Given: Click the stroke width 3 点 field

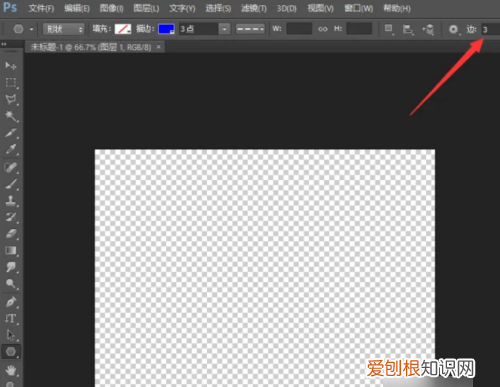Looking at the screenshot, I should point(199,29).
